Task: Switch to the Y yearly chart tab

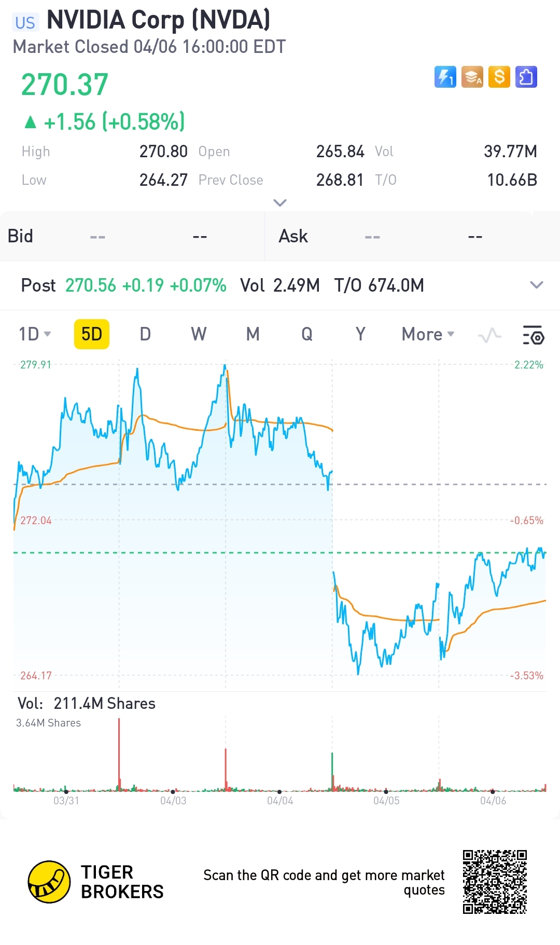Action: (360, 334)
